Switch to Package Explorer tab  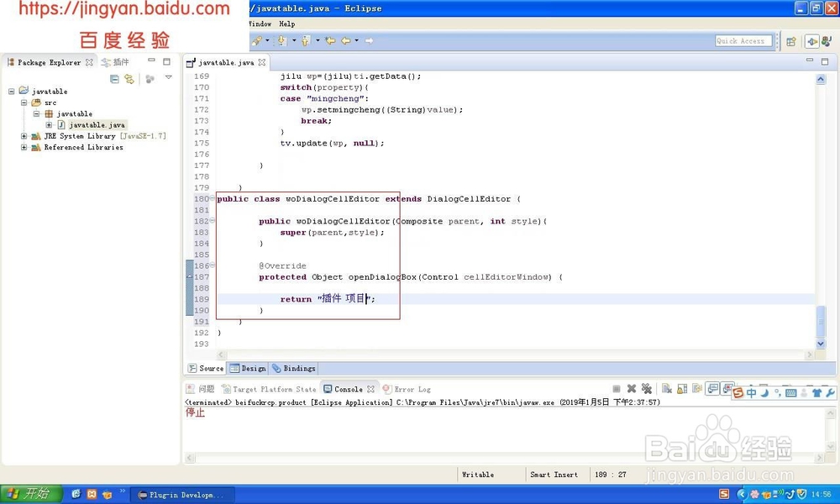pos(49,63)
